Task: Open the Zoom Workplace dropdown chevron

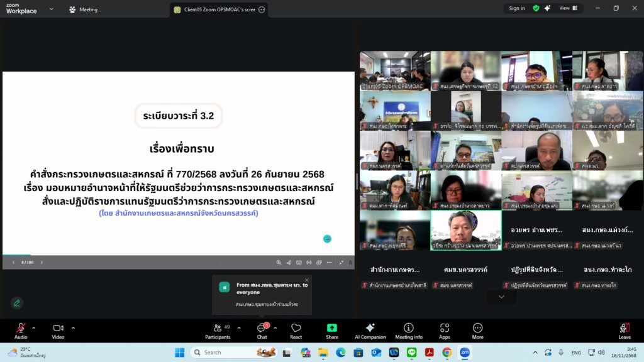Action: pos(51,9)
